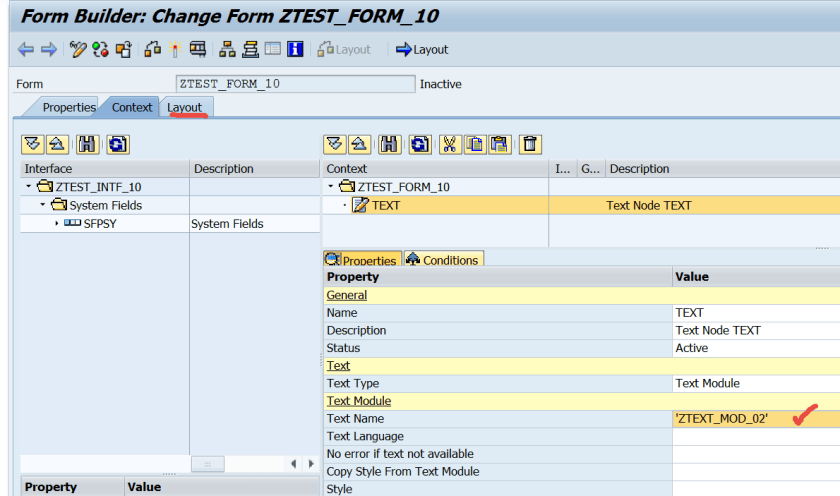Expand the SFPSY structure node
The image size is (840, 496).
pyautogui.click(x=56, y=223)
